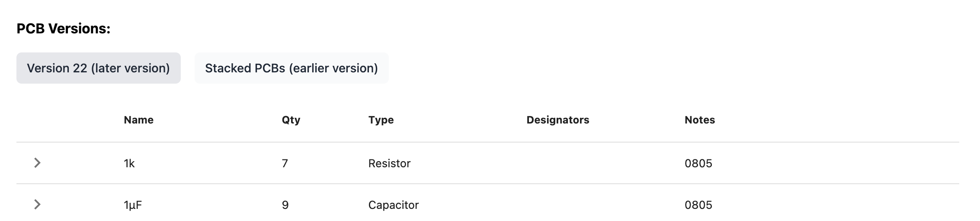Viewport: 980px width, 221px height.
Task: Click the Qty column header
Action: (x=291, y=120)
